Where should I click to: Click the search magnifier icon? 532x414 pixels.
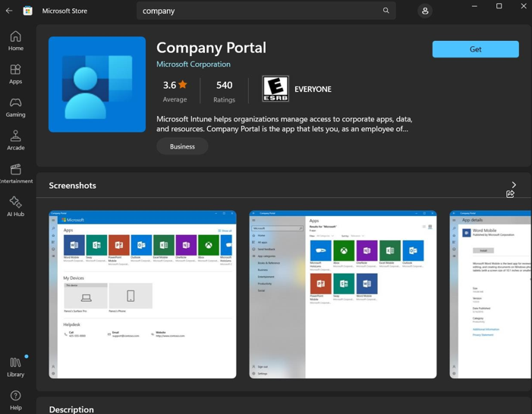point(386,11)
